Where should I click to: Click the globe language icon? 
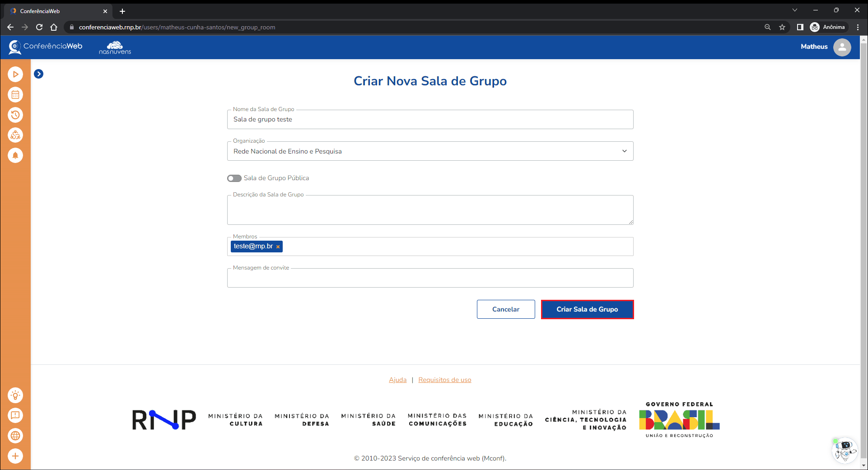tap(15, 436)
